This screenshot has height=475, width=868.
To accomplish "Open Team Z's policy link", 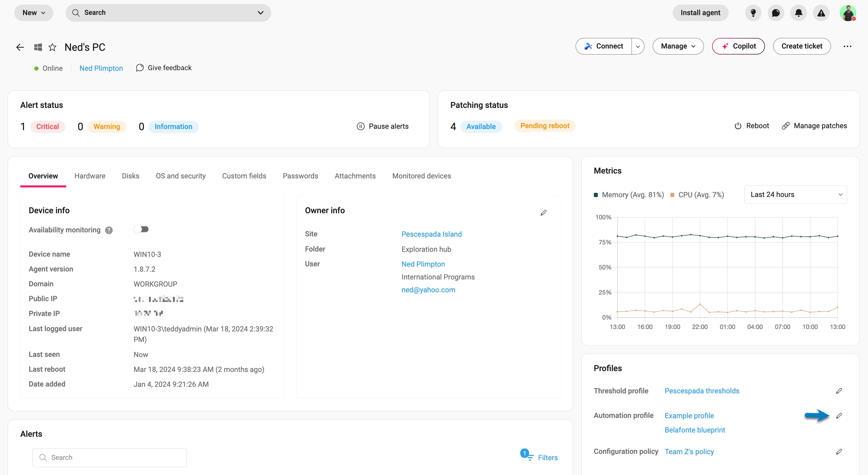I will [x=689, y=451].
